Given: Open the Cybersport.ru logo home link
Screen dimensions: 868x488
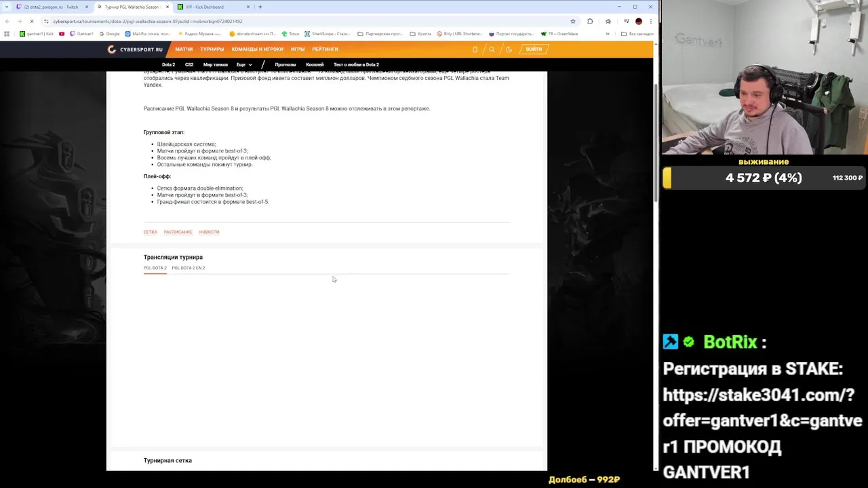Looking at the screenshot, I should coord(135,49).
